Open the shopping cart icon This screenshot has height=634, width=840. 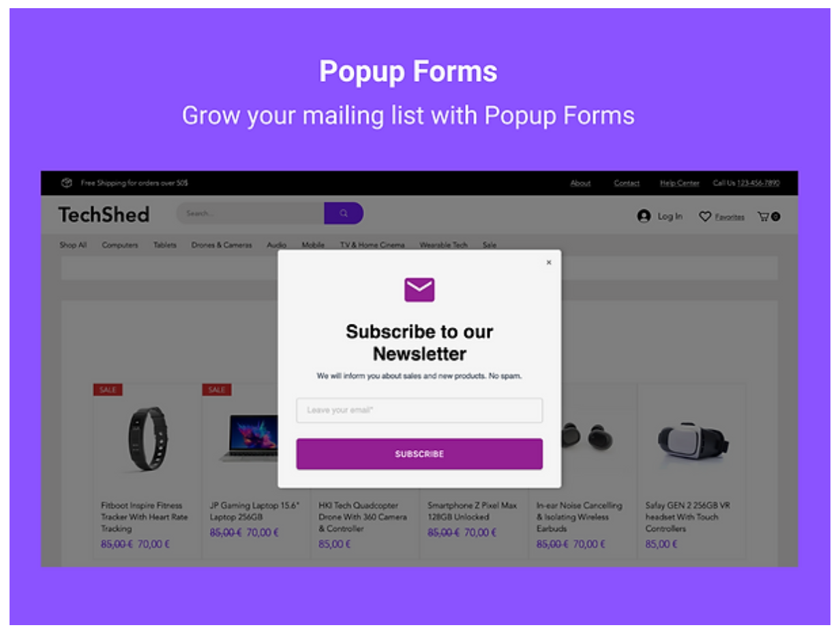(768, 217)
